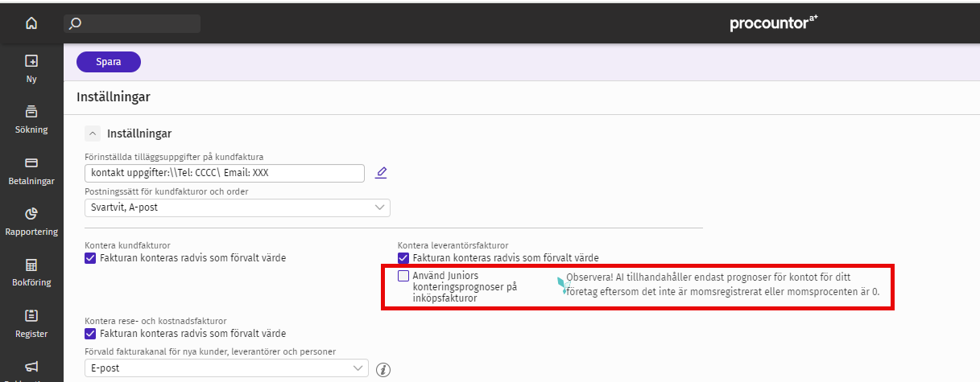Open Betalningar in the sidebar
This screenshot has height=382, width=980.
(x=31, y=170)
